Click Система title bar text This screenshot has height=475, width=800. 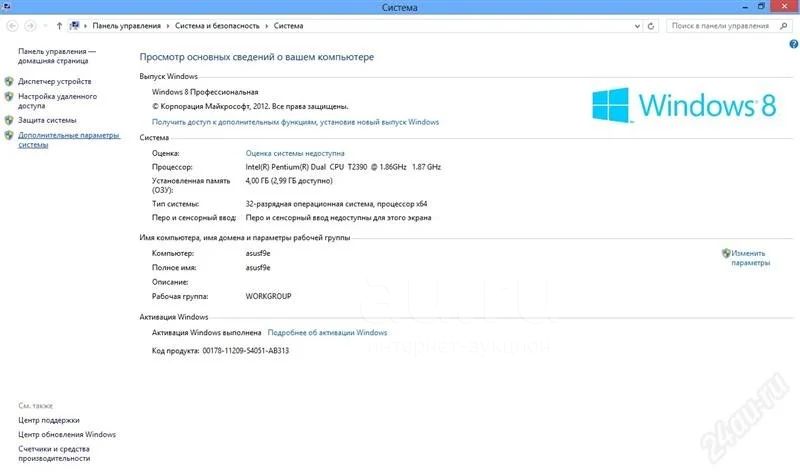pyautogui.click(x=399, y=7)
